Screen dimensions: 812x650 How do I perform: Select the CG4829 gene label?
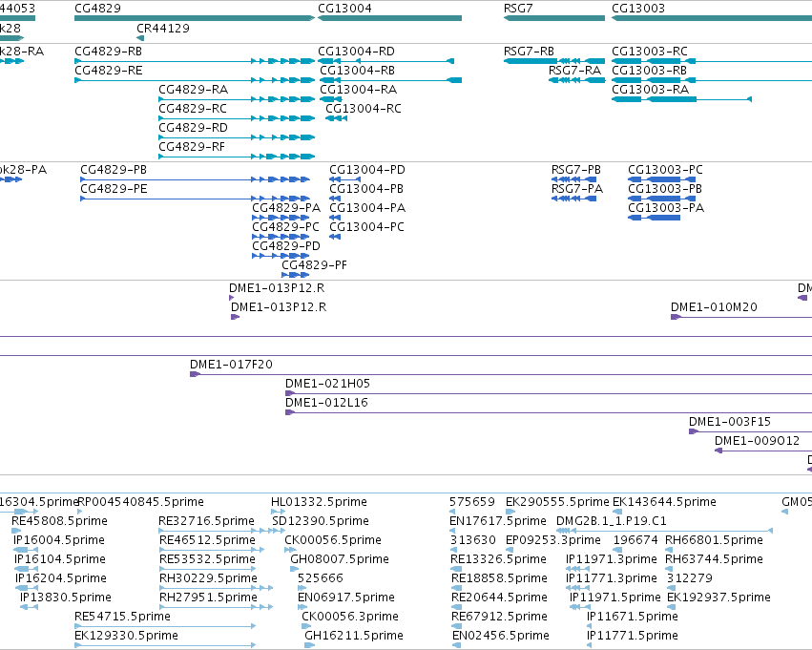coord(98,9)
